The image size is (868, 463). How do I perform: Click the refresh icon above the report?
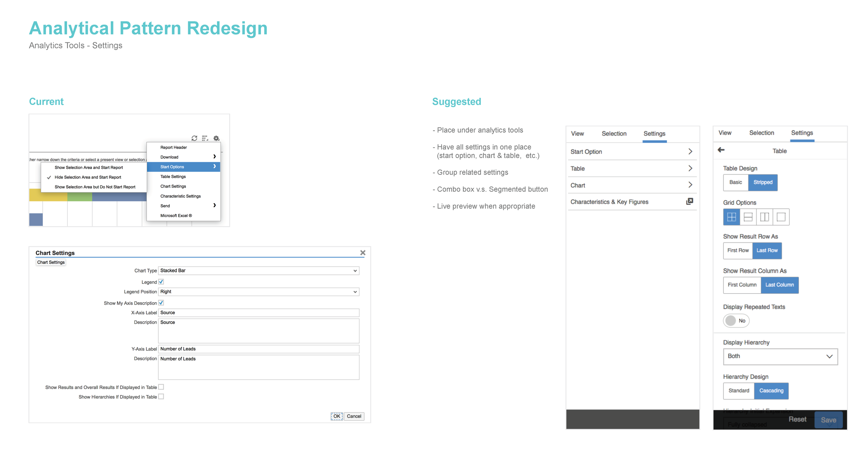[194, 138]
